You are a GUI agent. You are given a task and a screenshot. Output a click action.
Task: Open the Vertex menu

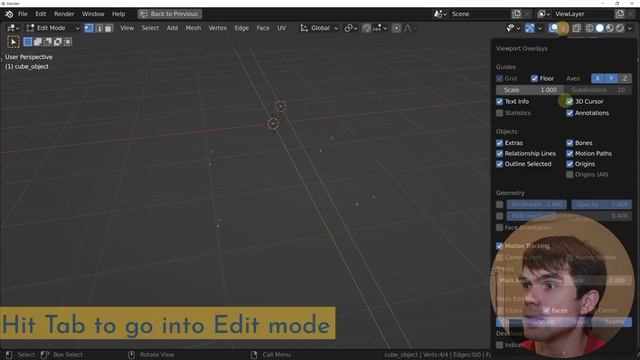coord(218,28)
